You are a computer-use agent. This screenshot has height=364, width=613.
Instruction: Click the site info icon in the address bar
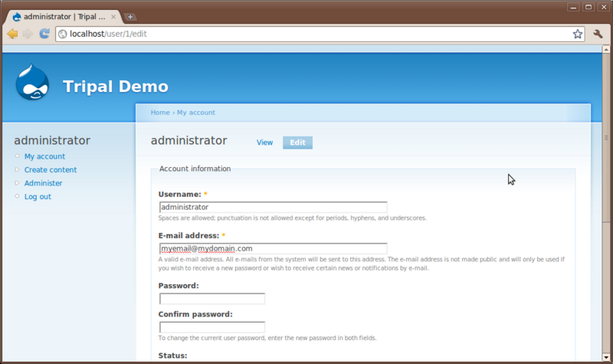click(63, 34)
